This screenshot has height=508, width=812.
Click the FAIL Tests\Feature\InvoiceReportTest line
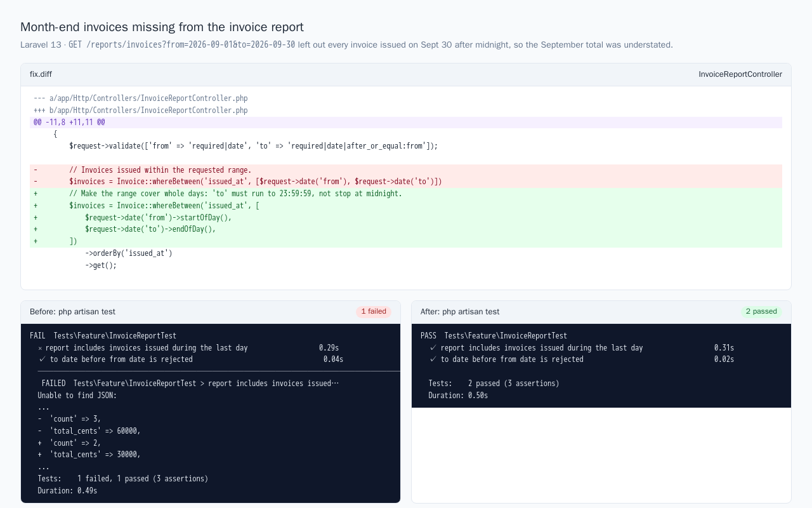click(103, 336)
